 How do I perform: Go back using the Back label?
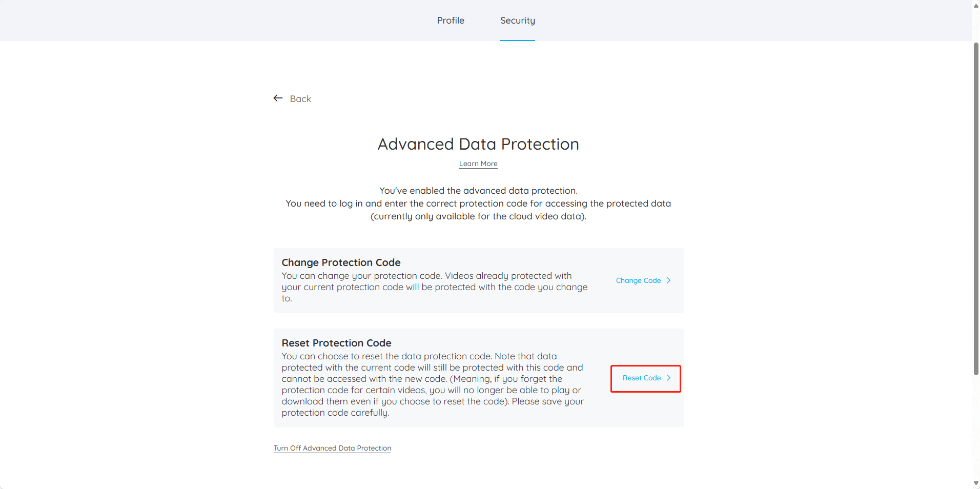pyautogui.click(x=300, y=99)
